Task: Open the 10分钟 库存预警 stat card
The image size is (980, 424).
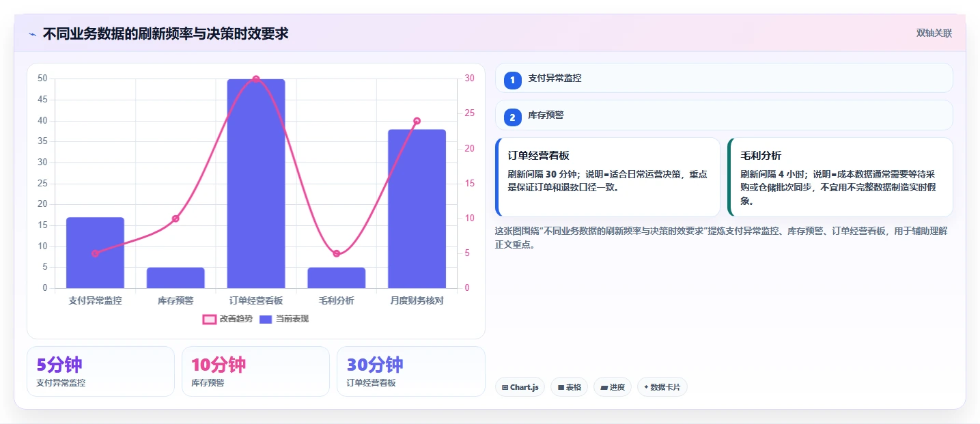Action: (x=255, y=371)
